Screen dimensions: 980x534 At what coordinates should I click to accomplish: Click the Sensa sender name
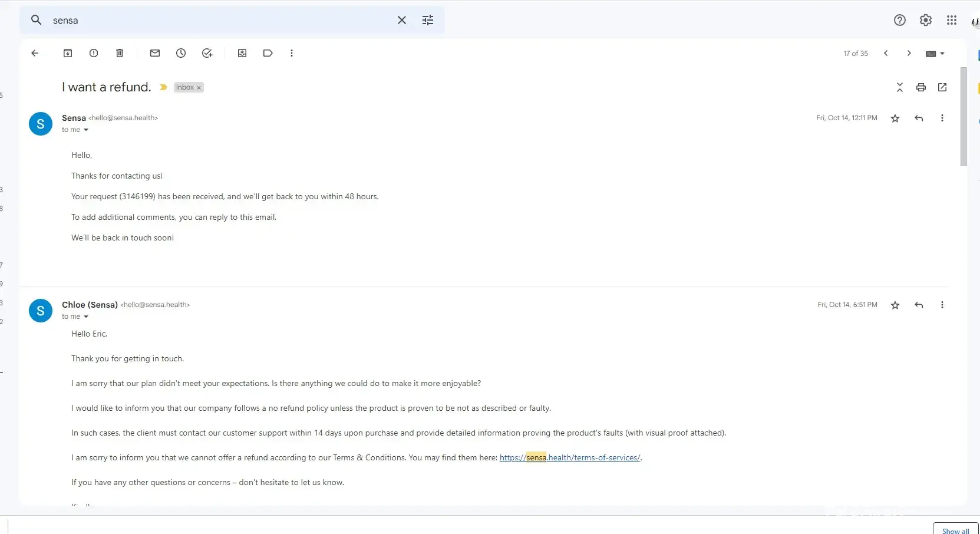point(74,118)
